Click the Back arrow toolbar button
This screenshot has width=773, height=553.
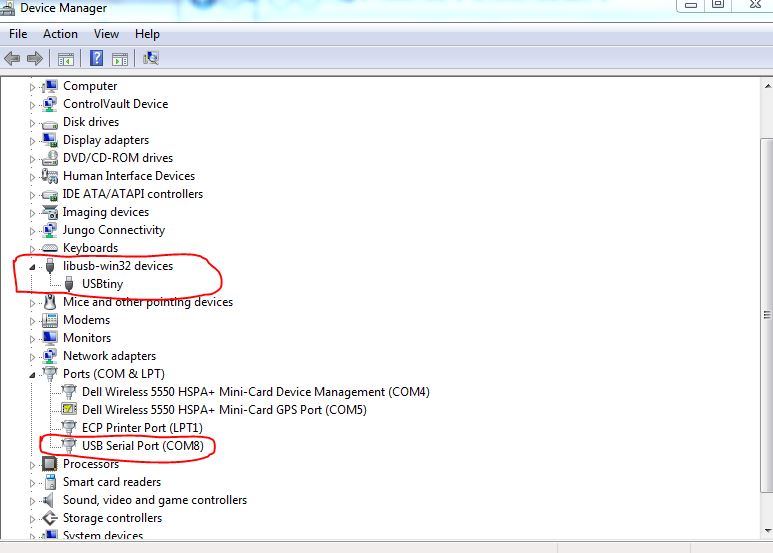[12, 59]
